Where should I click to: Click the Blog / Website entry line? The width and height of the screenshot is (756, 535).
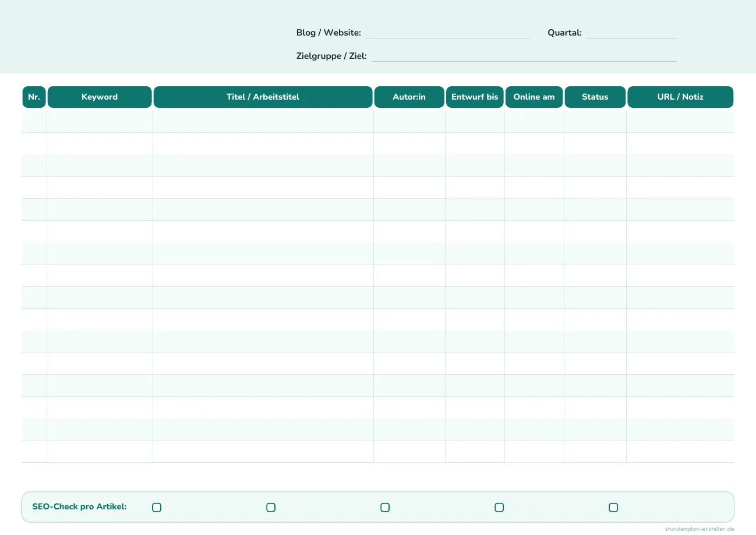448,34
